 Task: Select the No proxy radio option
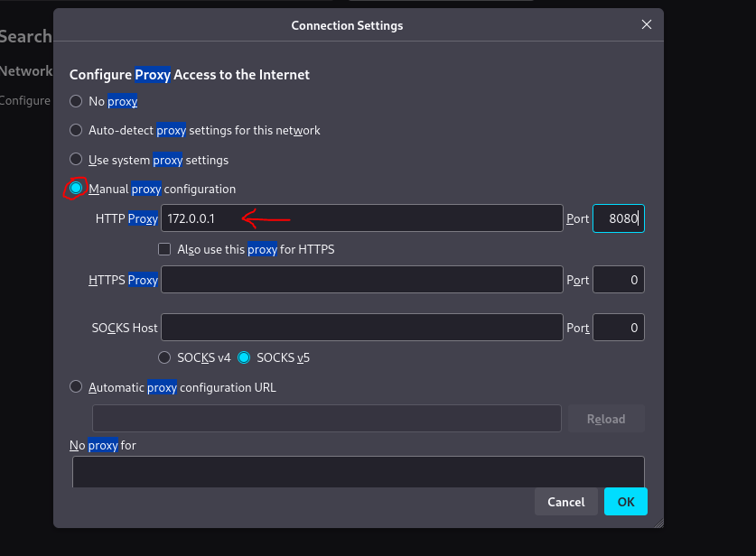point(77,101)
